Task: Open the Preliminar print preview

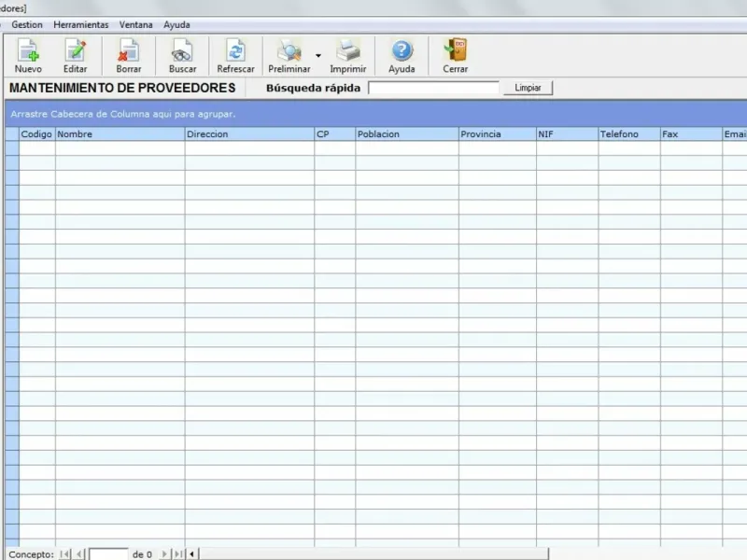Action: (x=289, y=56)
